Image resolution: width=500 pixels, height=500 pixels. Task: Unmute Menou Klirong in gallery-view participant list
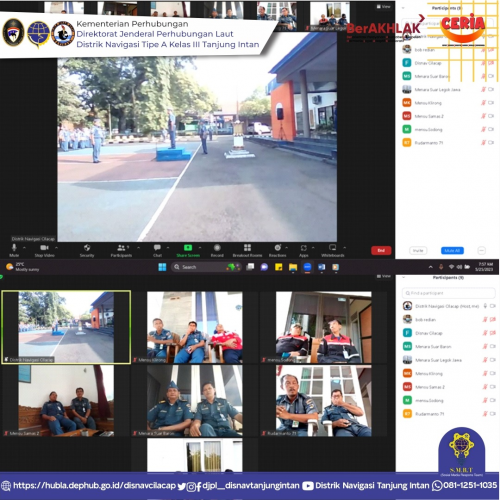point(485,373)
